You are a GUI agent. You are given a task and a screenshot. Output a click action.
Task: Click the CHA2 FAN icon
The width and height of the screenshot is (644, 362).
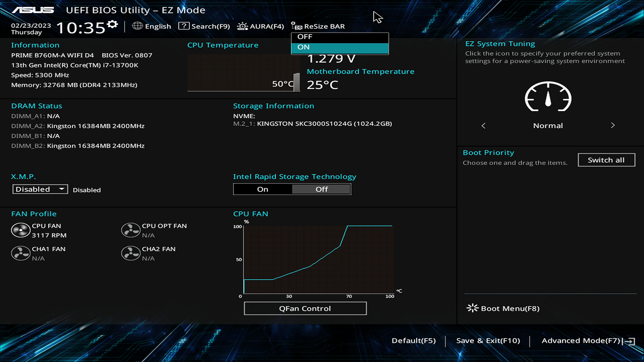point(130,253)
